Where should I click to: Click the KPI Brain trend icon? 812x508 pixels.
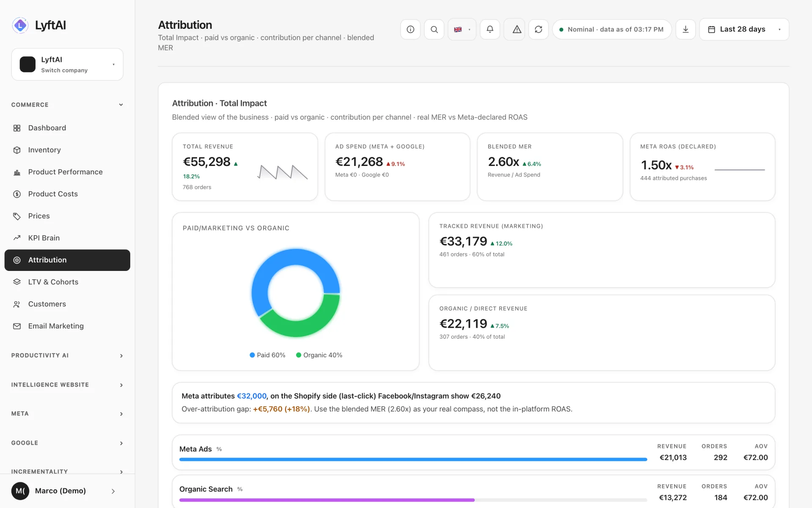pyautogui.click(x=17, y=238)
